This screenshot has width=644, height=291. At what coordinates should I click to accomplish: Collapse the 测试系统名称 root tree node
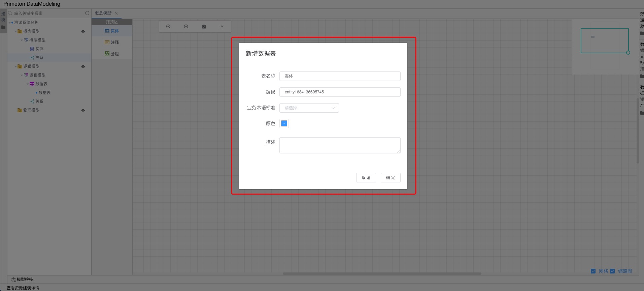(10, 23)
